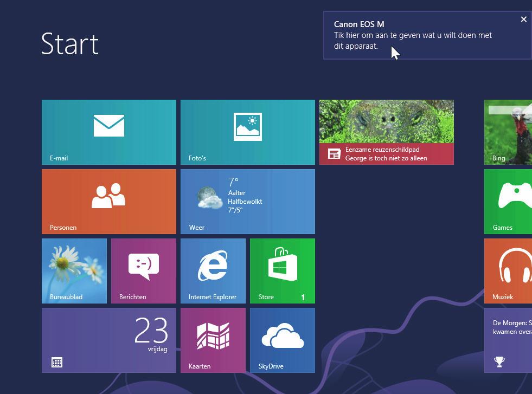Open the Weer weather tile

click(248, 202)
